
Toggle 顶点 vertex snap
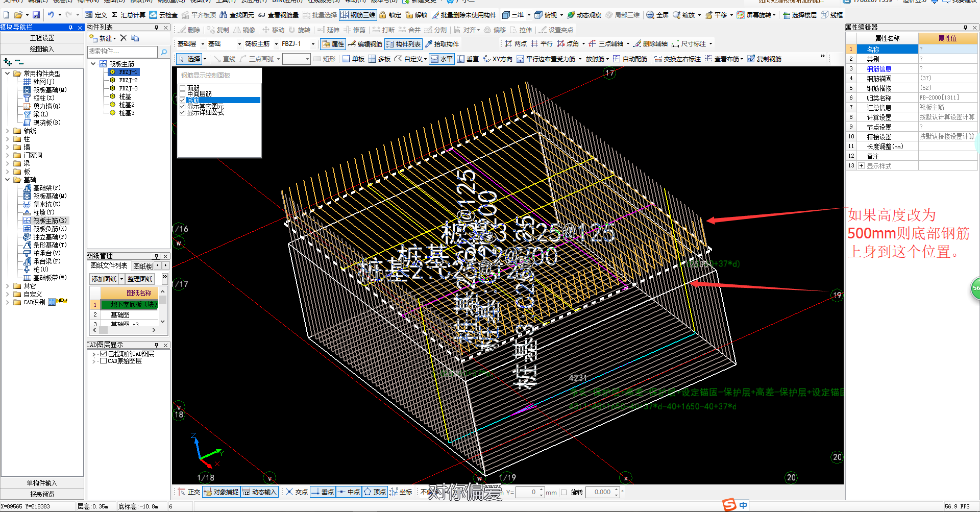pyautogui.click(x=375, y=492)
